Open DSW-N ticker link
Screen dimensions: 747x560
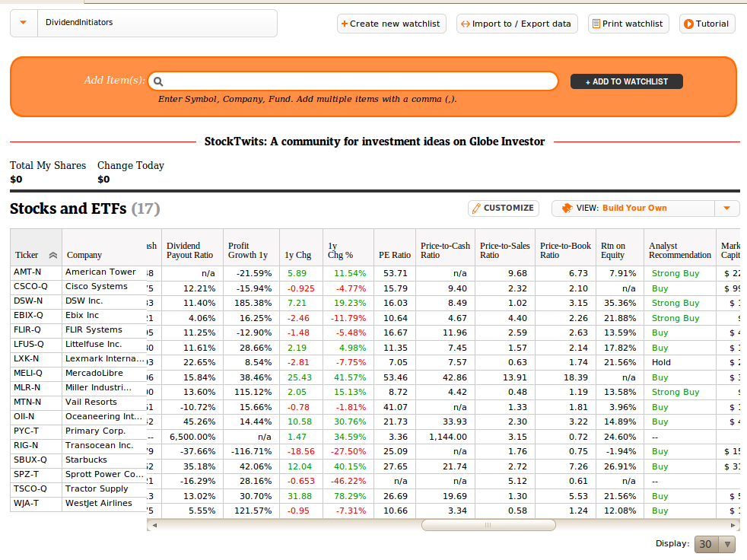coord(28,301)
